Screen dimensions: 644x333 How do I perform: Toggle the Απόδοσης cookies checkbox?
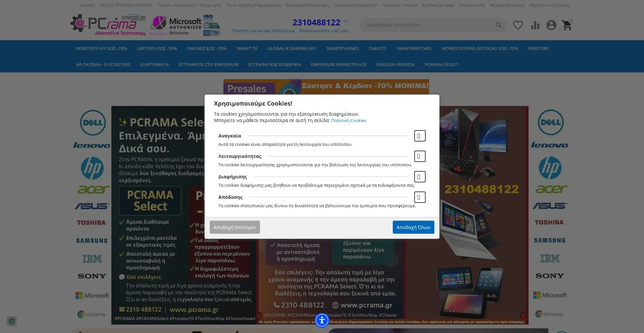click(420, 197)
